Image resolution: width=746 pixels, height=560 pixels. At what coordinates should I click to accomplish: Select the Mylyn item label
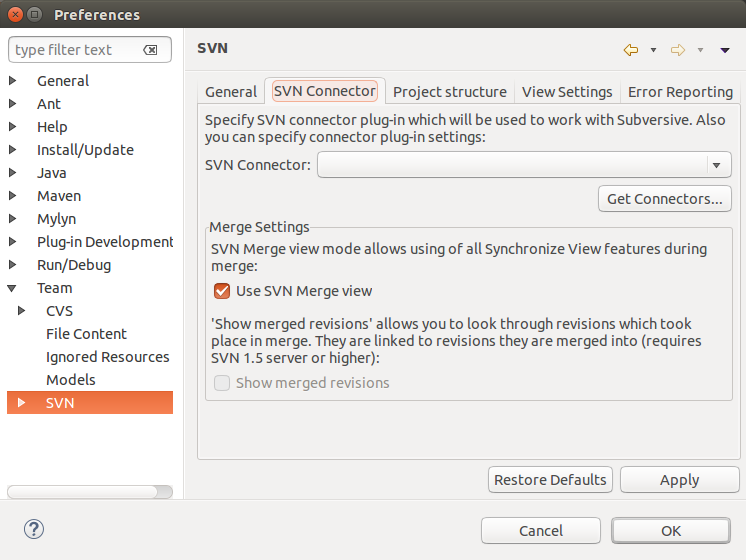(x=56, y=219)
